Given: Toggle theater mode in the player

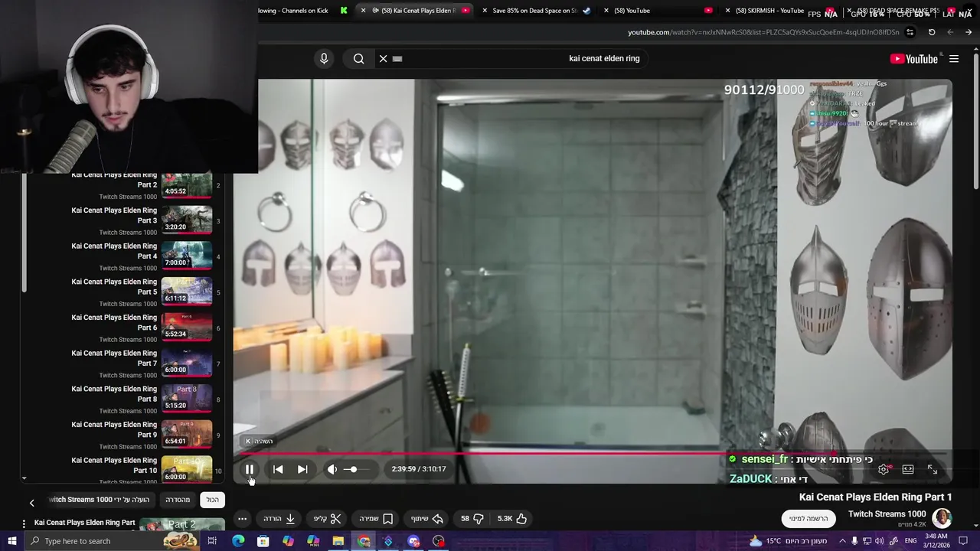Looking at the screenshot, I should (908, 469).
